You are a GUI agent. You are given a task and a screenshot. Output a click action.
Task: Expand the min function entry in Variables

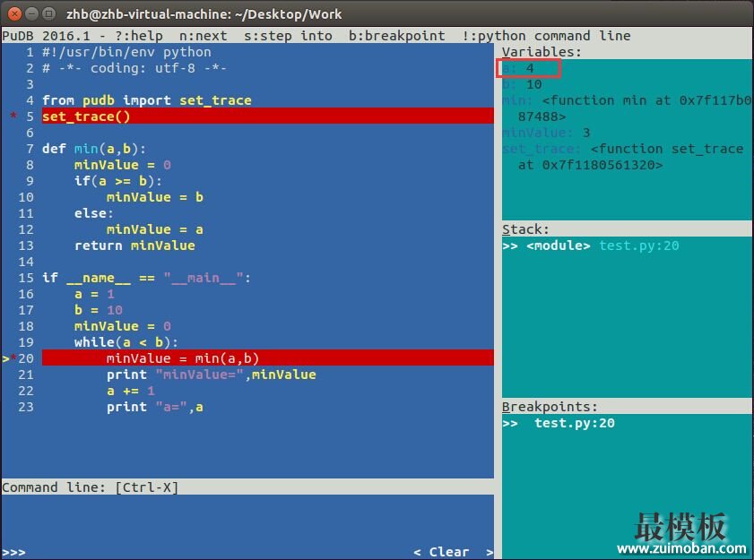coord(619,100)
